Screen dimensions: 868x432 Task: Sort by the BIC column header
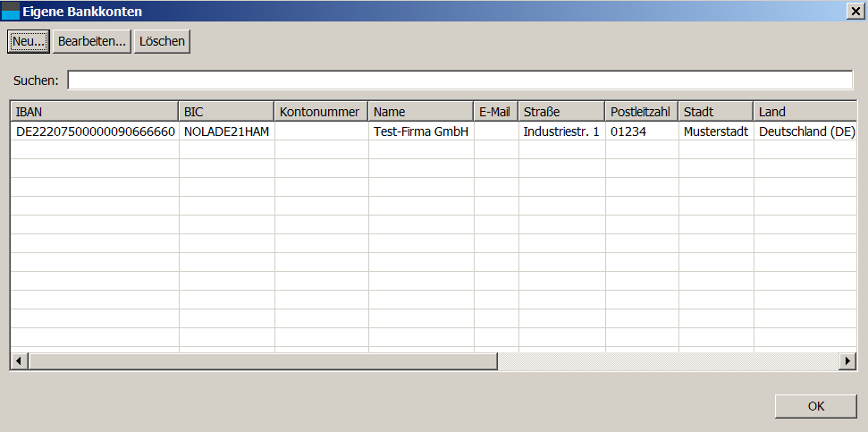(x=226, y=111)
